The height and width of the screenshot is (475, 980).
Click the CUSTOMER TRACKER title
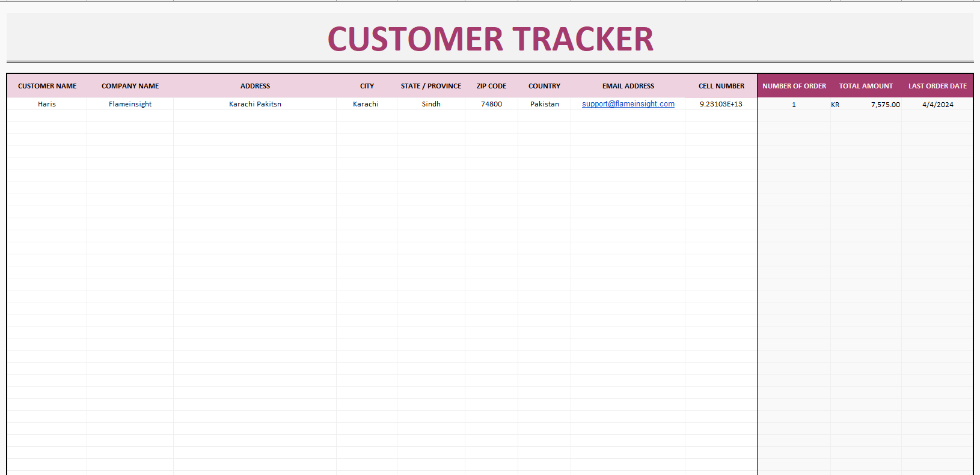point(490,39)
